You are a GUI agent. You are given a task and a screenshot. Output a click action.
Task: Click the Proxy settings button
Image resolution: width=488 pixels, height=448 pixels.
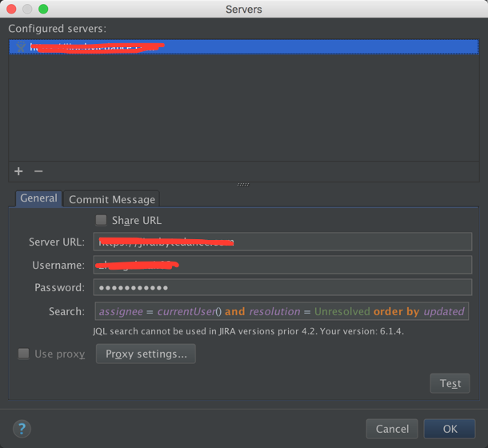146,354
